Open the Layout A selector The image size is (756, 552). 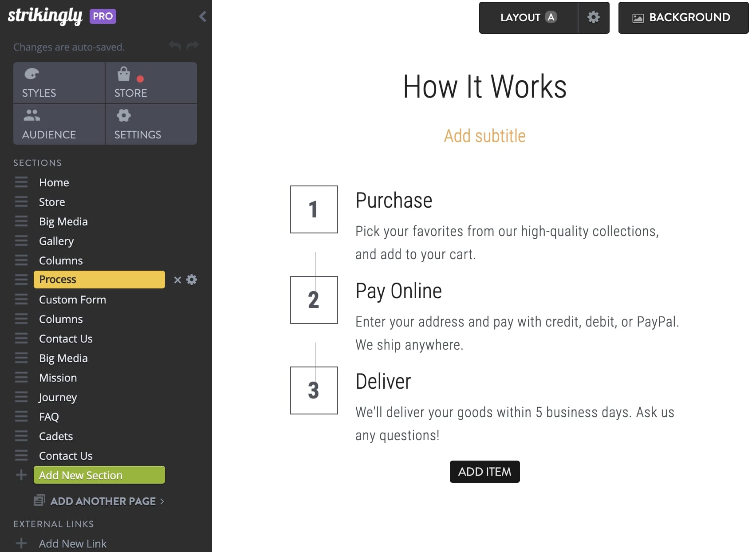(528, 17)
